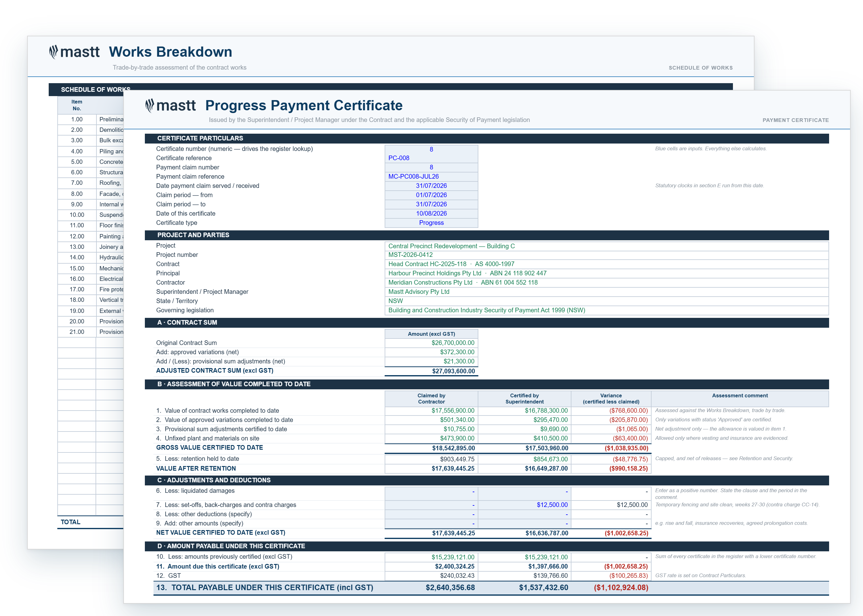Select the Payment claim number input cell
The width and height of the screenshot is (863, 616).
tap(431, 167)
